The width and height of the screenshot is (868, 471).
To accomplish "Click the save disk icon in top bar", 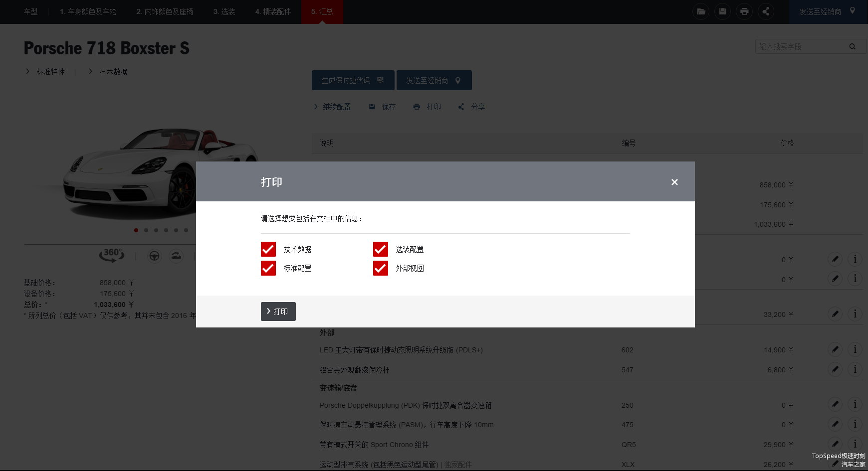I will 722,11.
